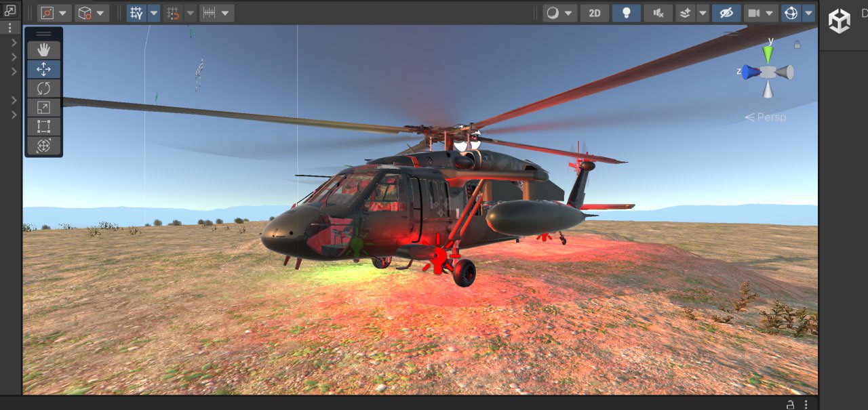Open the left panel three-dot menu
The height and width of the screenshot is (410, 868).
click(9, 28)
